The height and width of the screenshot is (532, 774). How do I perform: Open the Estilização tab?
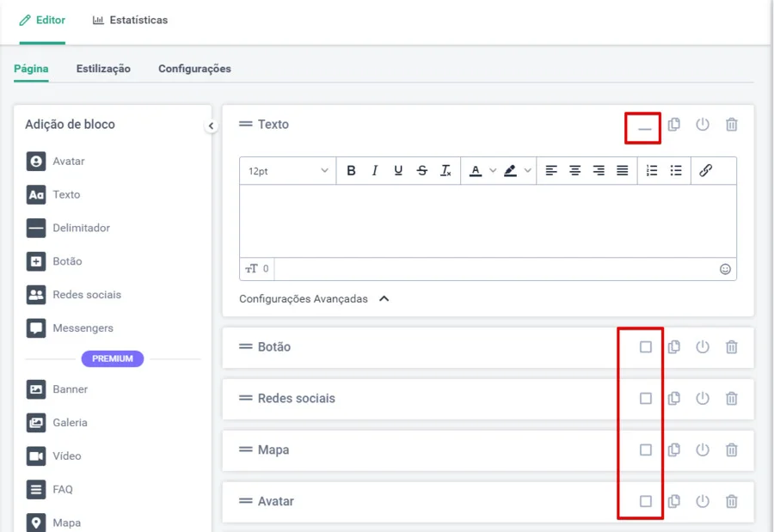(x=103, y=69)
